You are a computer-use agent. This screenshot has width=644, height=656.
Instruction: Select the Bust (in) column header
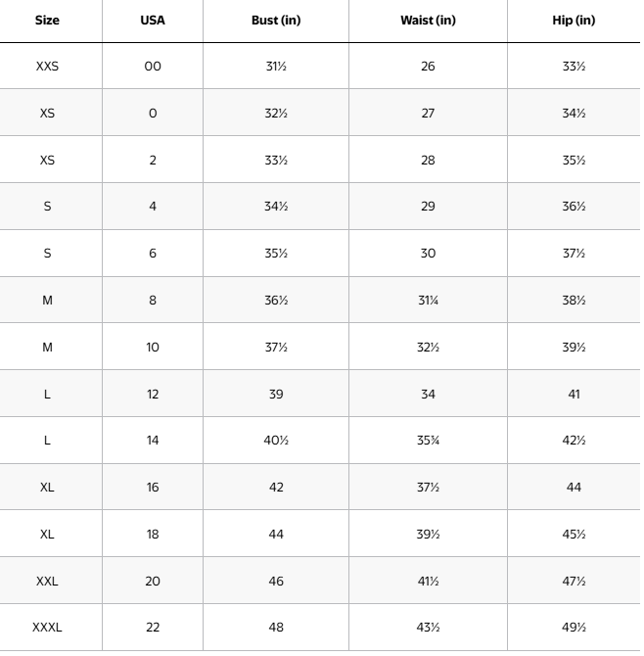tap(276, 21)
